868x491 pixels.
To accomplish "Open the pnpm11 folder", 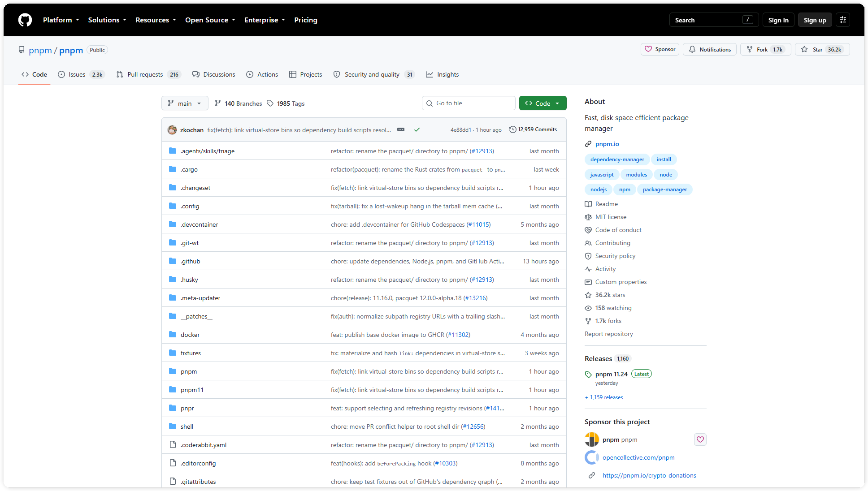I will [192, 390].
